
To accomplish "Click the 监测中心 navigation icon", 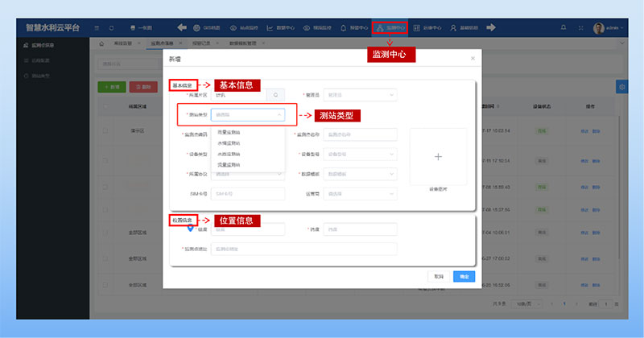I will pyautogui.click(x=390, y=27).
